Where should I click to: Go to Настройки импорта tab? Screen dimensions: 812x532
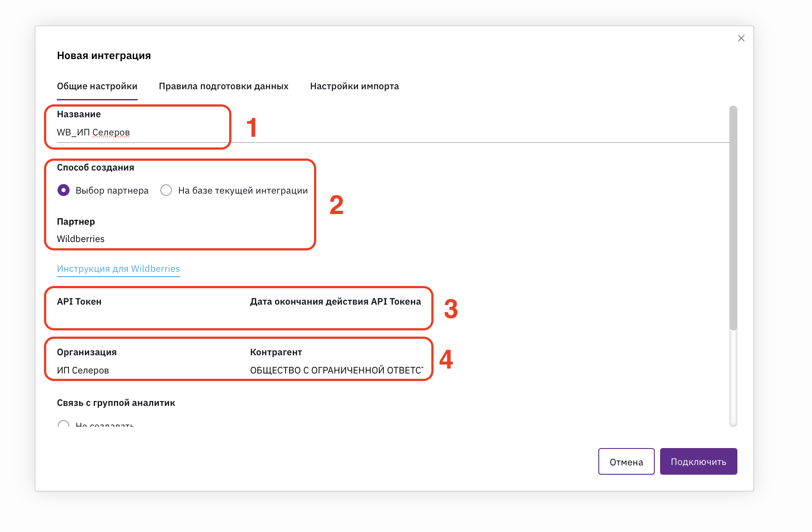(354, 86)
